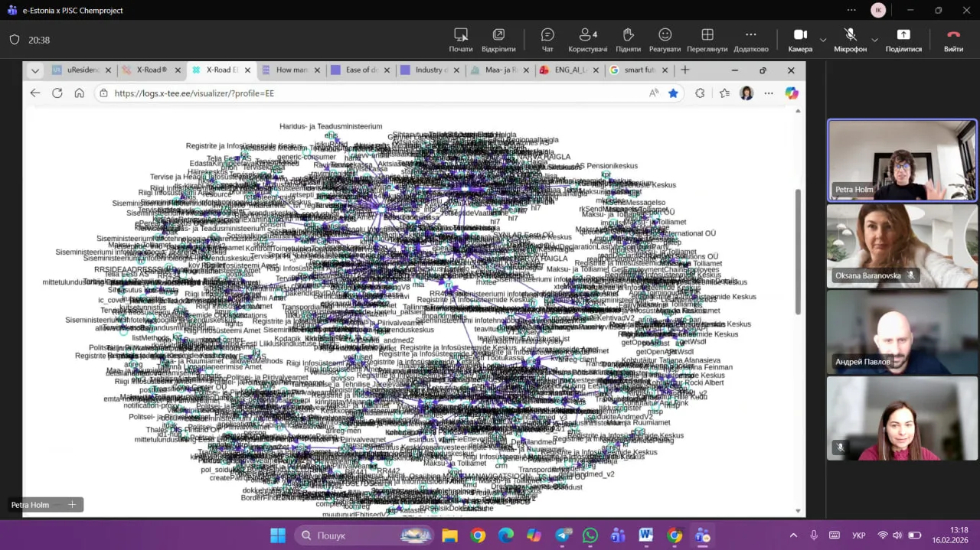980x550 pixels.
Task: Show the participants list (Користувачі)
Action: pyautogui.click(x=588, y=40)
